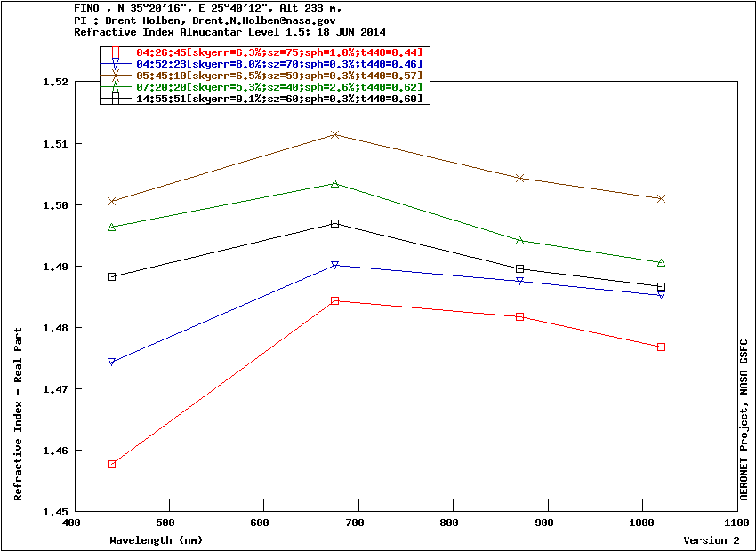Select the red square data point near 870 nm
The width and height of the screenshot is (756, 551).
click(519, 316)
